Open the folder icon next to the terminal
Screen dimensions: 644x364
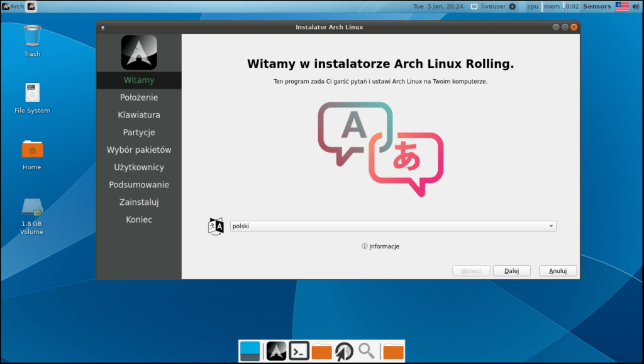pos(321,351)
